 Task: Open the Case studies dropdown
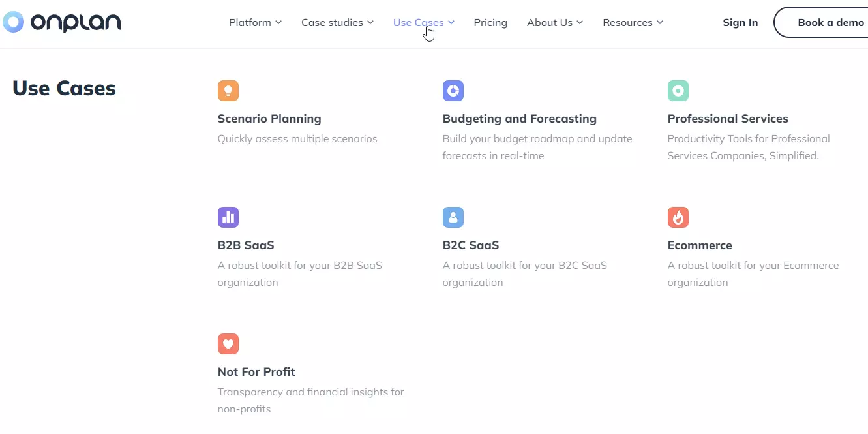(x=337, y=22)
